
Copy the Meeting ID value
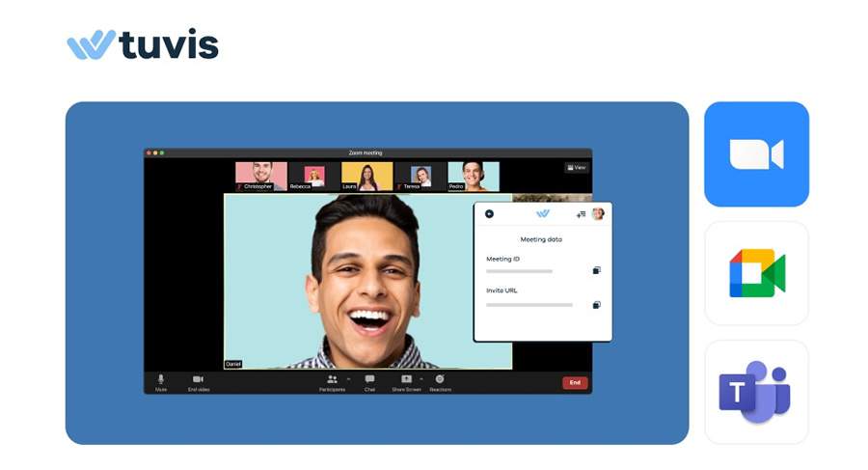596,270
